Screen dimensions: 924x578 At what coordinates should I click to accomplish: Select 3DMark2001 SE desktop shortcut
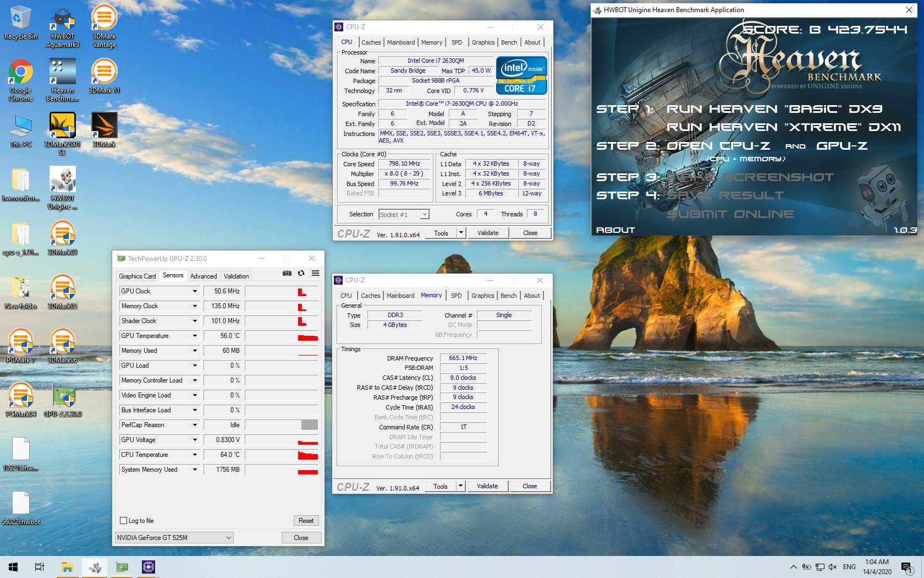[x=62, y=134]
